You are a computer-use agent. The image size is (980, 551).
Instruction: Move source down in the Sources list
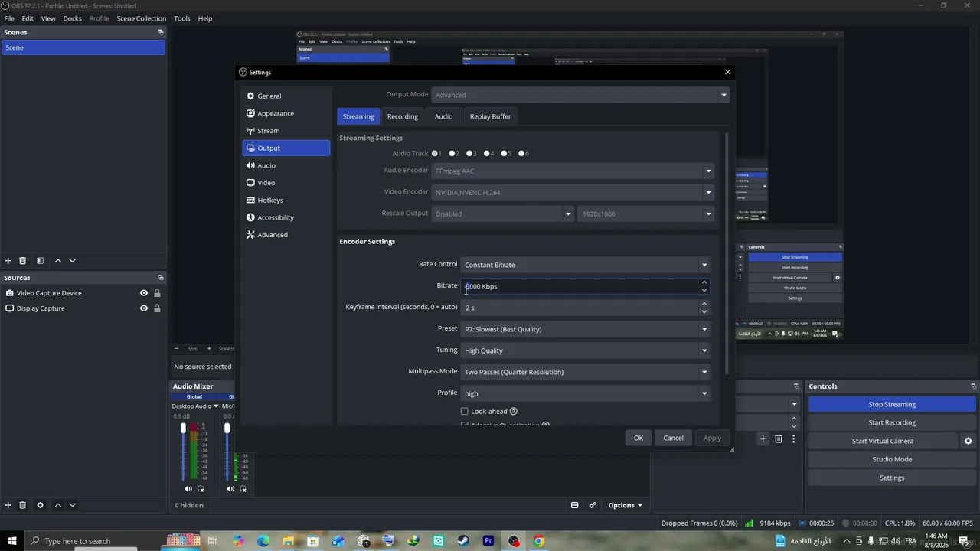[x=73, y=505]
